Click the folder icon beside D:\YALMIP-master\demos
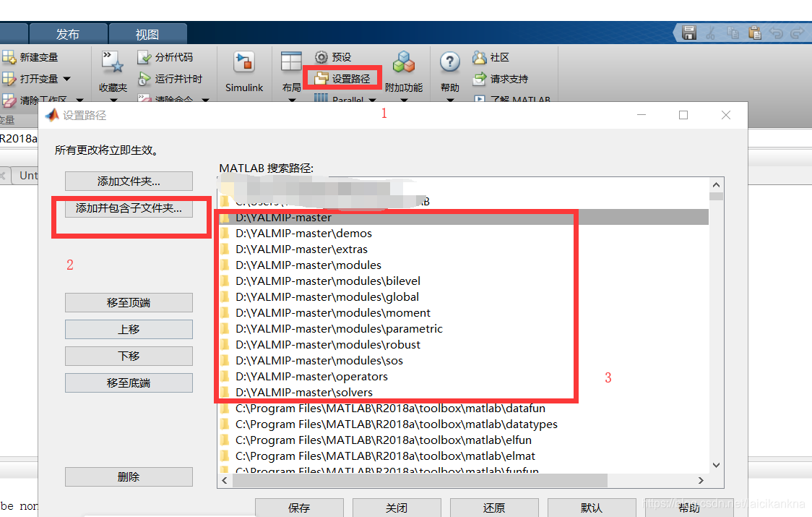Screen dimensions: 812x517 [x=225, y=234]
